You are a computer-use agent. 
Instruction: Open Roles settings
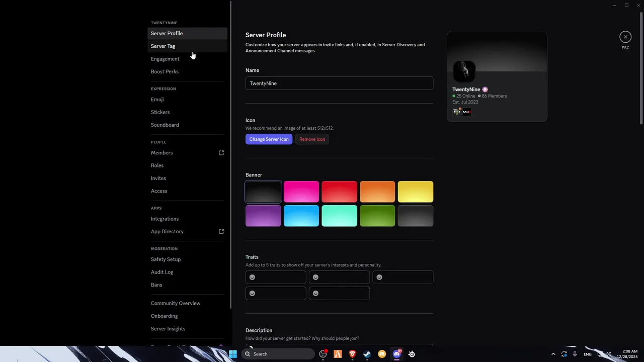188,165
